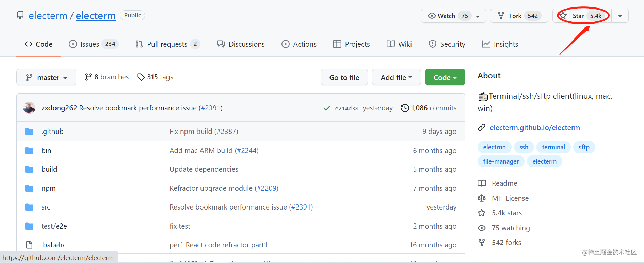
Task: Open the Security tab
Action: (447, 44)
